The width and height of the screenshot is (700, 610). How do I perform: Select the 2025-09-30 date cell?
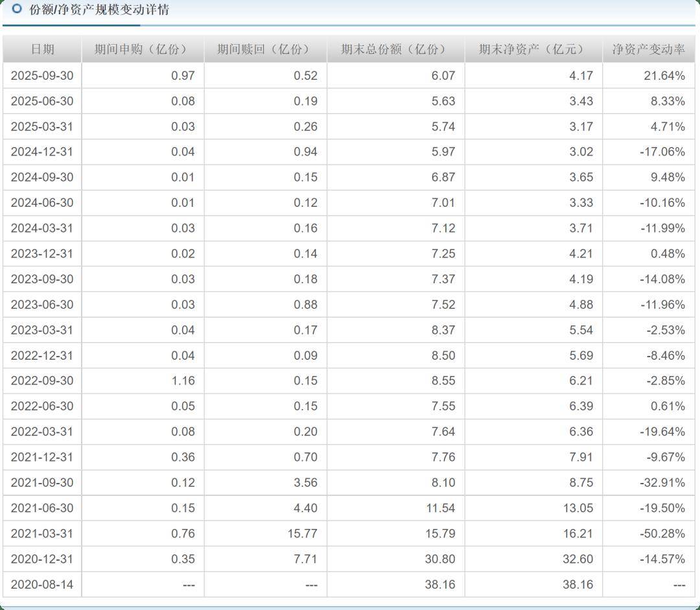[x=42, y=76]
